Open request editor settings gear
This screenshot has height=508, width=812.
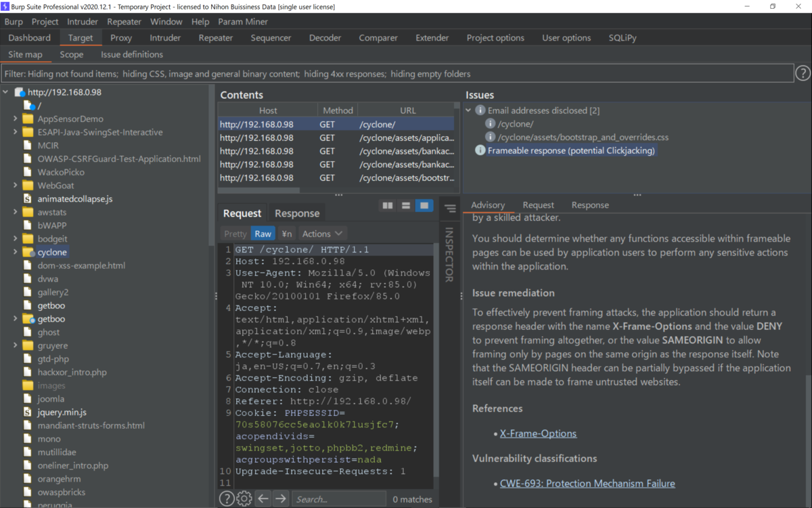[244, 499]
